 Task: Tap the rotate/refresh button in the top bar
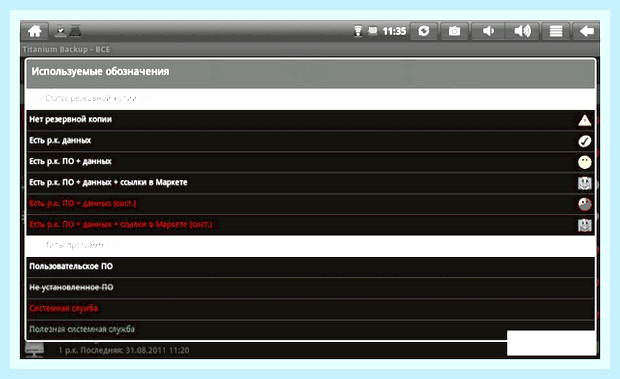(424, 31)
